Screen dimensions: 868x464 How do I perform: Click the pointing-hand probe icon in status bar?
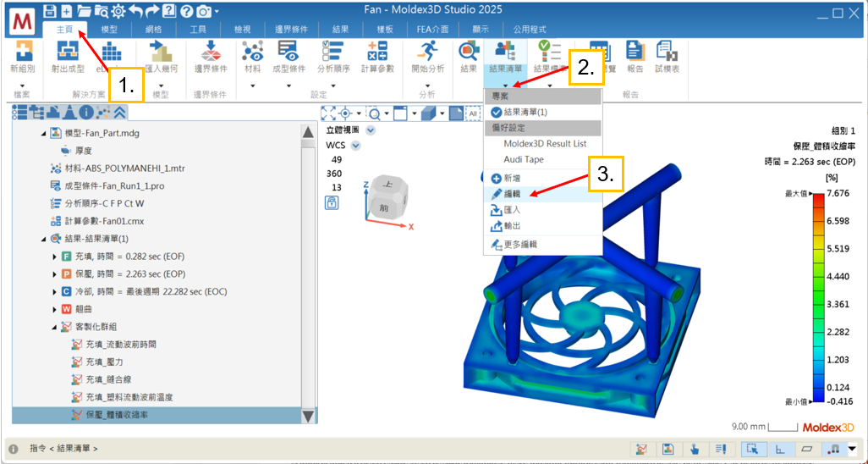(695, 449)
